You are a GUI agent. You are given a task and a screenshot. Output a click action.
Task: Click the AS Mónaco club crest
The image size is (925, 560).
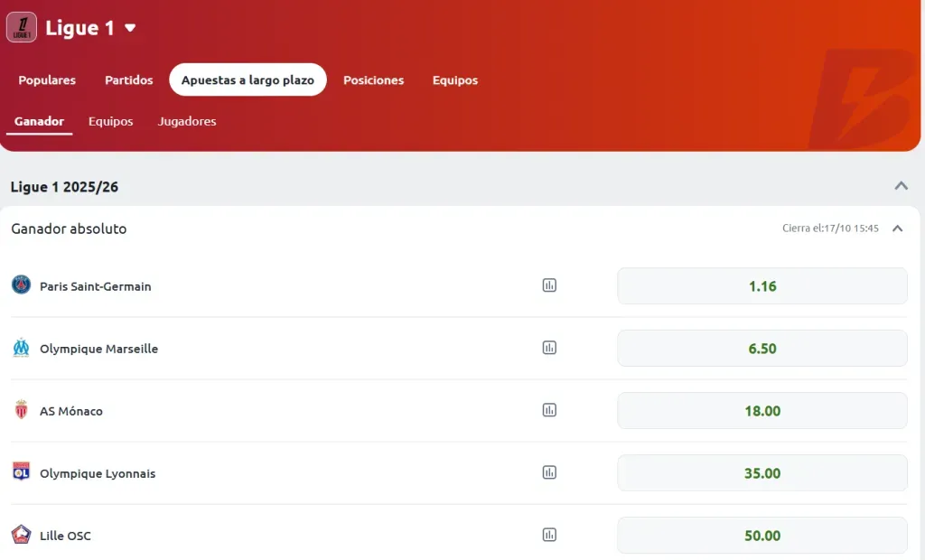[20, 410]
